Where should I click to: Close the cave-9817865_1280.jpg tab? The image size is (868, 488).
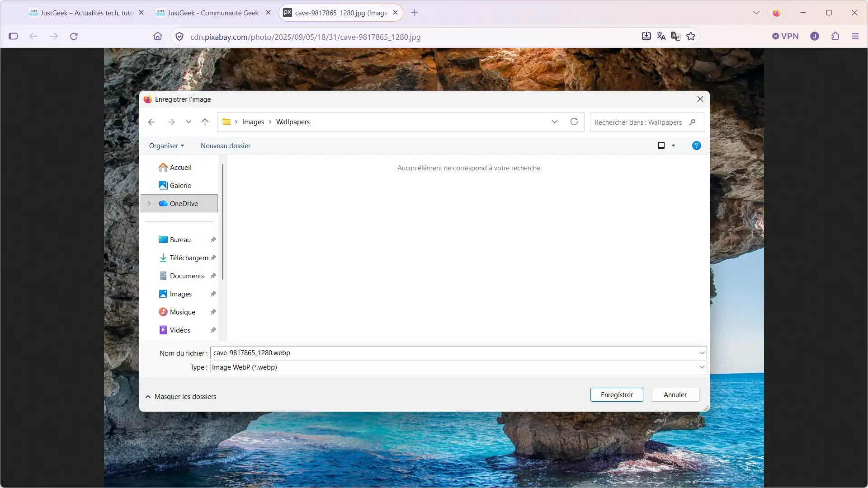click(395, 13)
